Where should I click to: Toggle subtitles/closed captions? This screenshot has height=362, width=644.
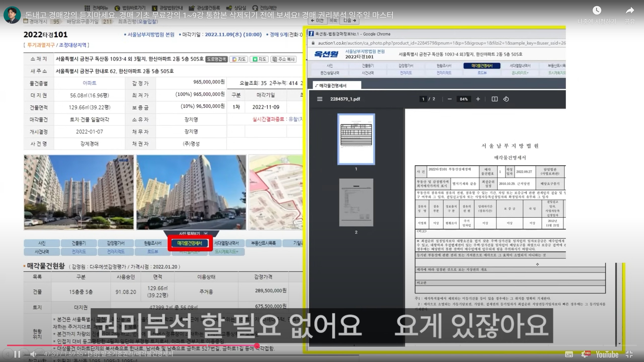pyautogui.click(x=569, y=354)
